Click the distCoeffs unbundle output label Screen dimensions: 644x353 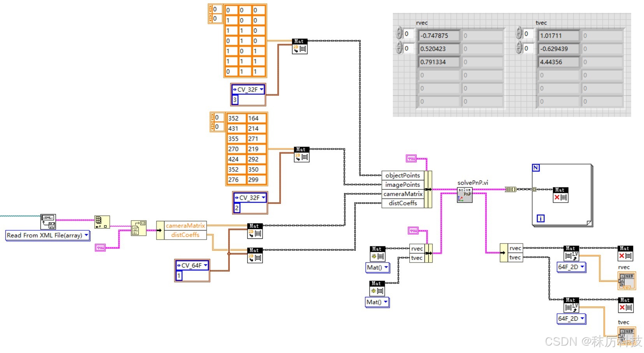pos(185,235)
